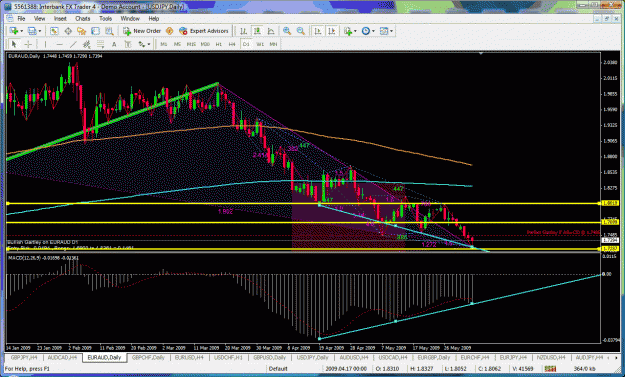Expand the Indicators dropdown arrow
625x377 pixels.
(x=355, y=31)
